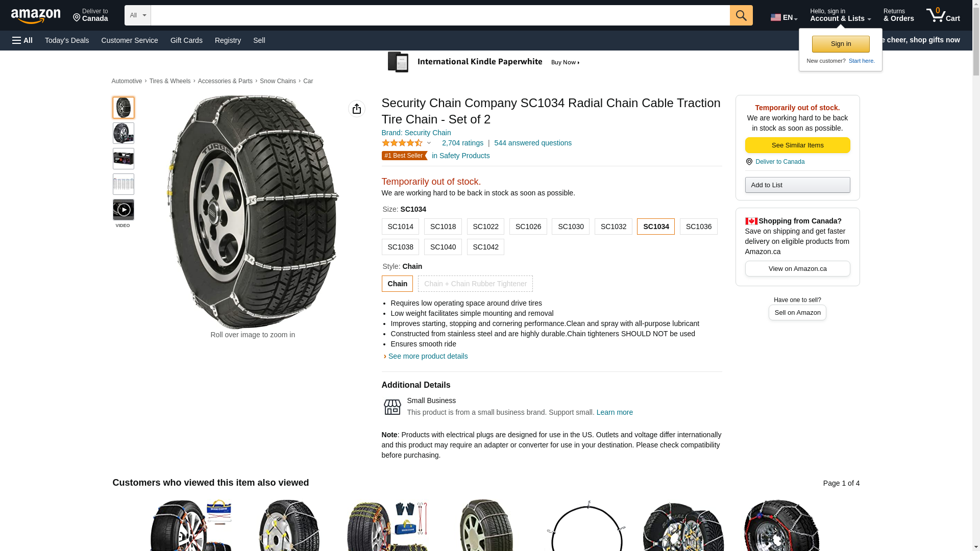
Task: Click the search magnifier button
Action: [741, 15]
